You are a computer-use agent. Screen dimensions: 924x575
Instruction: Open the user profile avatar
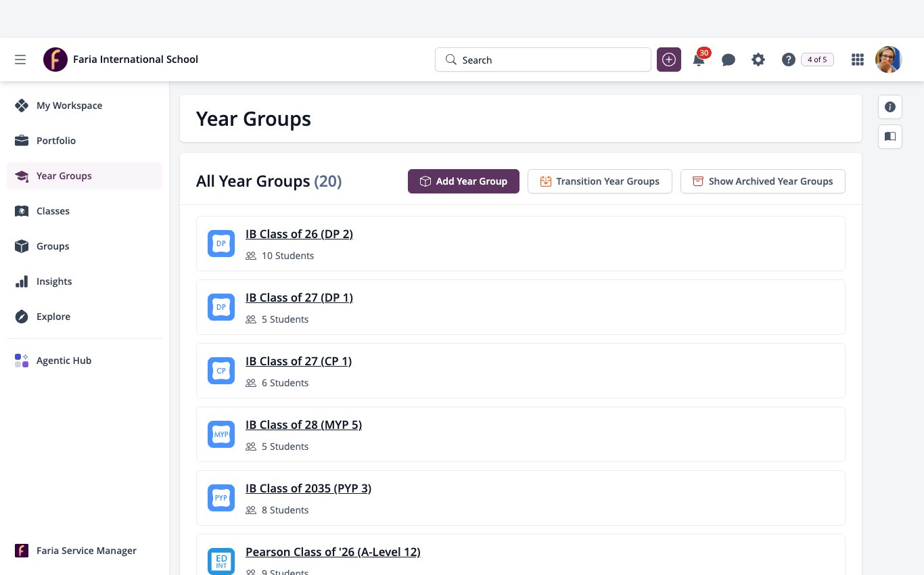pos(889,60)
